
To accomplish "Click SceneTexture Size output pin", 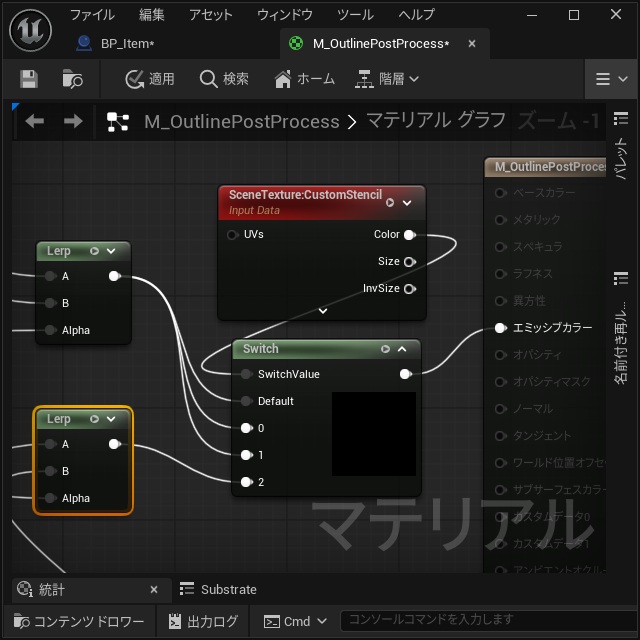I will pos(409,262).
